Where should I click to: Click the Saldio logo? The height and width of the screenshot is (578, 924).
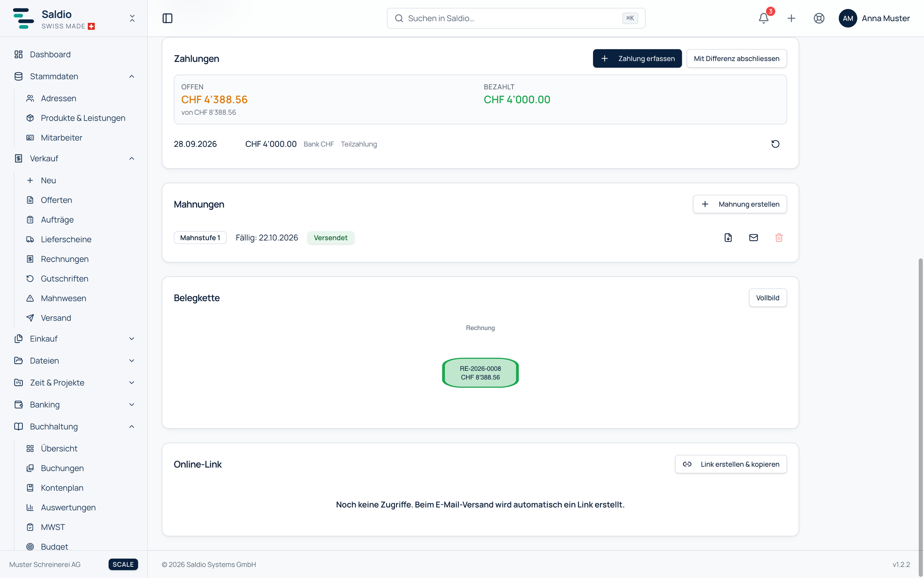tap(23, 18)
